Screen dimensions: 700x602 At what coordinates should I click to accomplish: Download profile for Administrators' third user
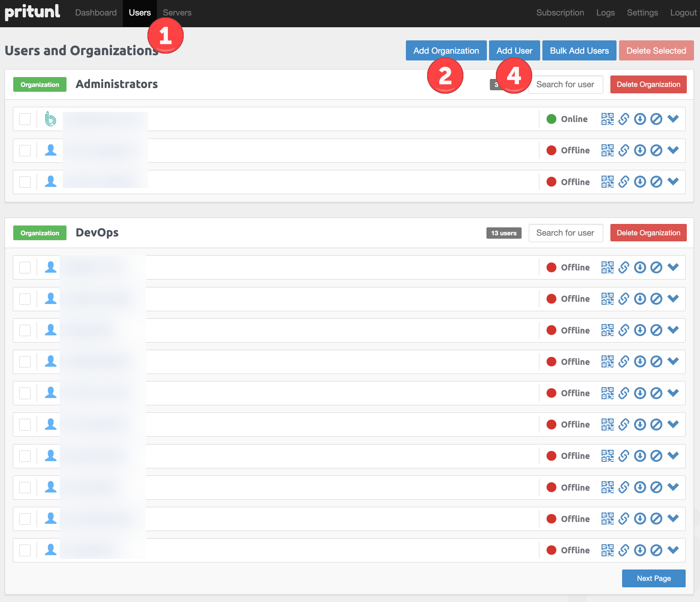pos(640,182)
